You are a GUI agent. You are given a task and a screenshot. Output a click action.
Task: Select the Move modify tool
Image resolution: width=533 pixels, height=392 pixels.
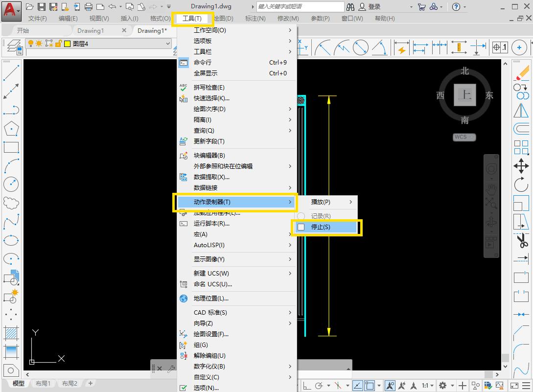tap(522, 166)
